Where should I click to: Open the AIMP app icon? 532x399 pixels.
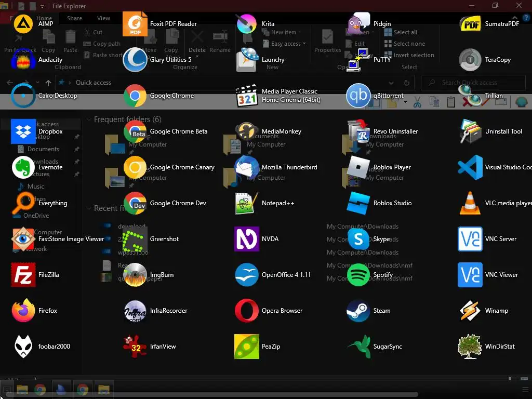point(23,24)
